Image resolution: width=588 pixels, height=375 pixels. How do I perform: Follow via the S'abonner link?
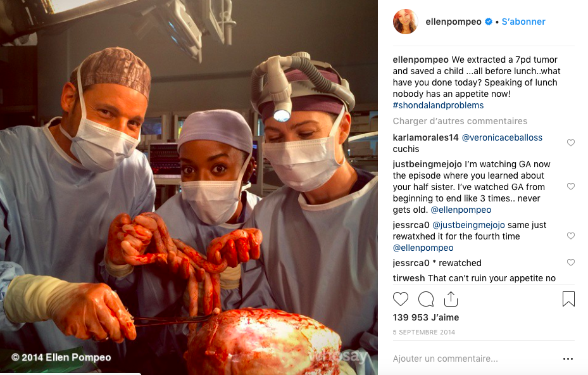[523, 22]
